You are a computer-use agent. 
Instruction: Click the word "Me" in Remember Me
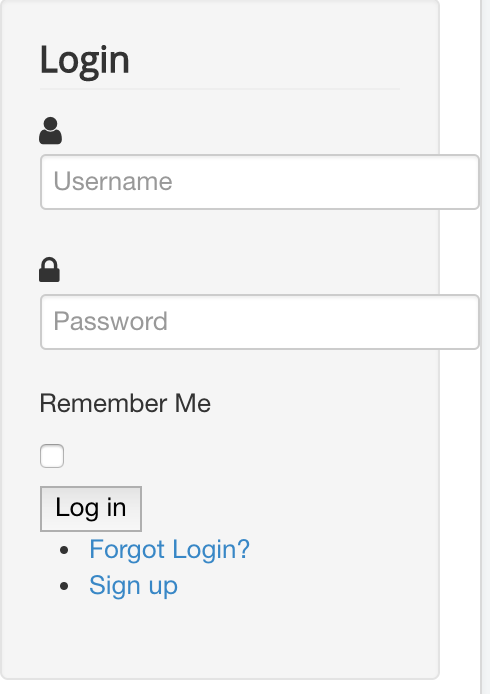coord(193,403)
